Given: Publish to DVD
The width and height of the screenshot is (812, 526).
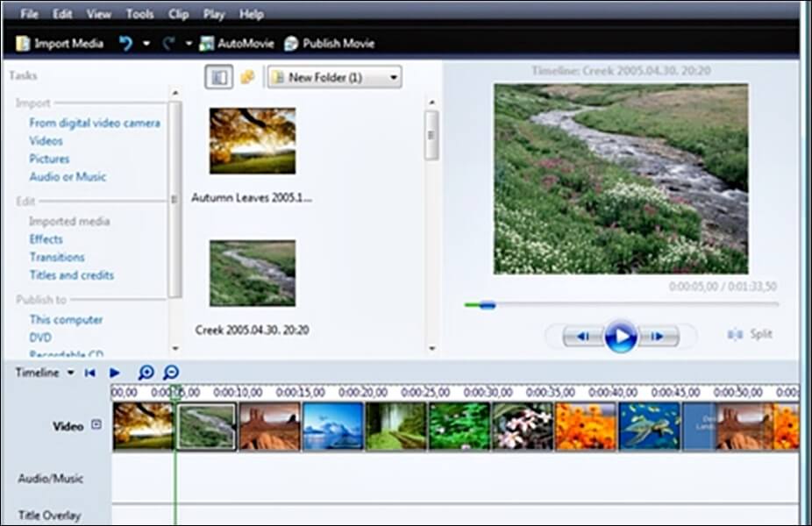Looking at the screenshot, I should 39,338.
